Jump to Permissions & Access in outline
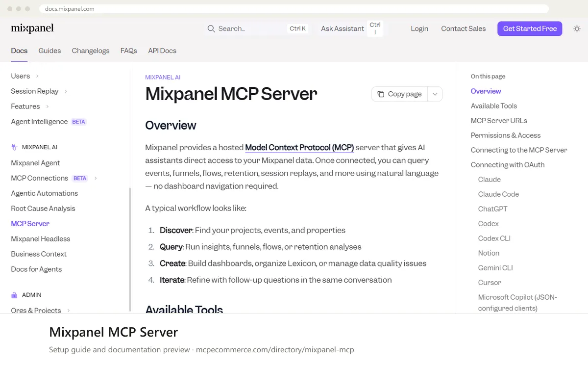 tap(506, 135)
